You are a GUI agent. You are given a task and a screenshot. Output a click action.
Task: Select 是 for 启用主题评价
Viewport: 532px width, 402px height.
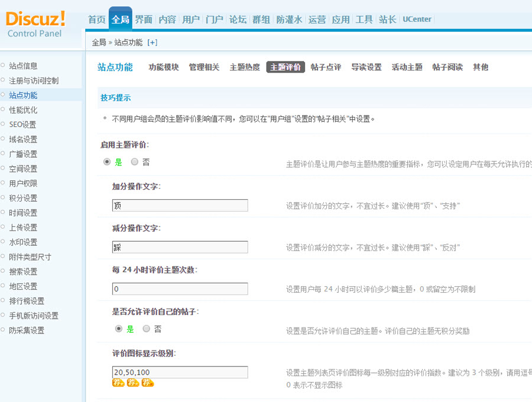107,161
